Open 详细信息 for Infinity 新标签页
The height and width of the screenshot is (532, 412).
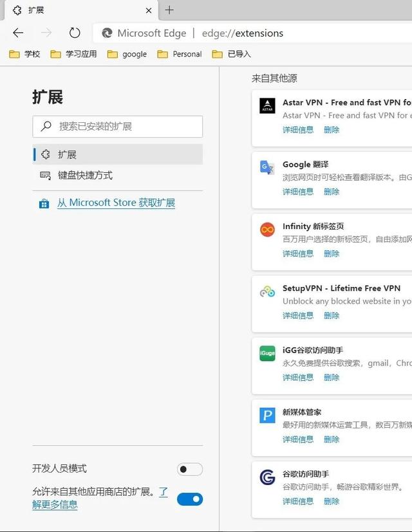(x=298, y=253)
